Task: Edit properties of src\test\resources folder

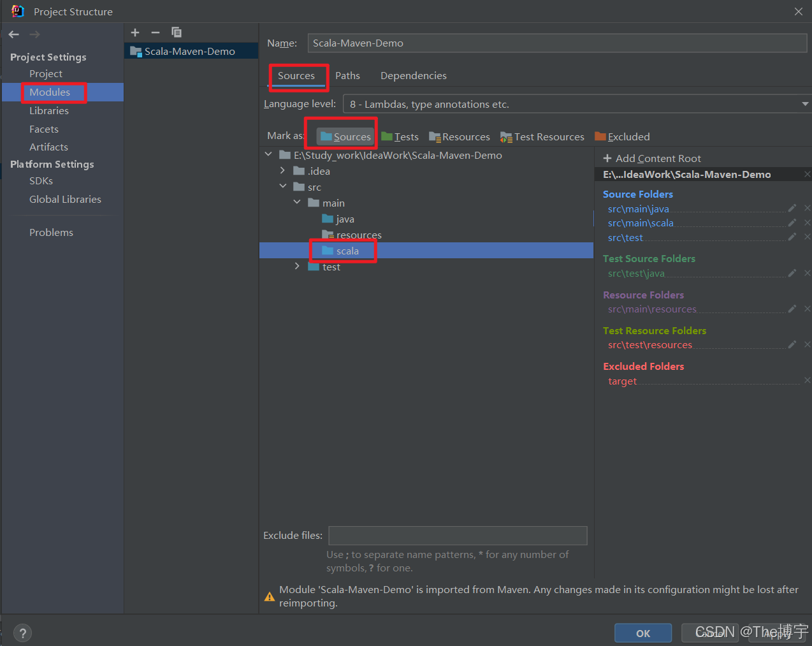Action: [792, 344]
